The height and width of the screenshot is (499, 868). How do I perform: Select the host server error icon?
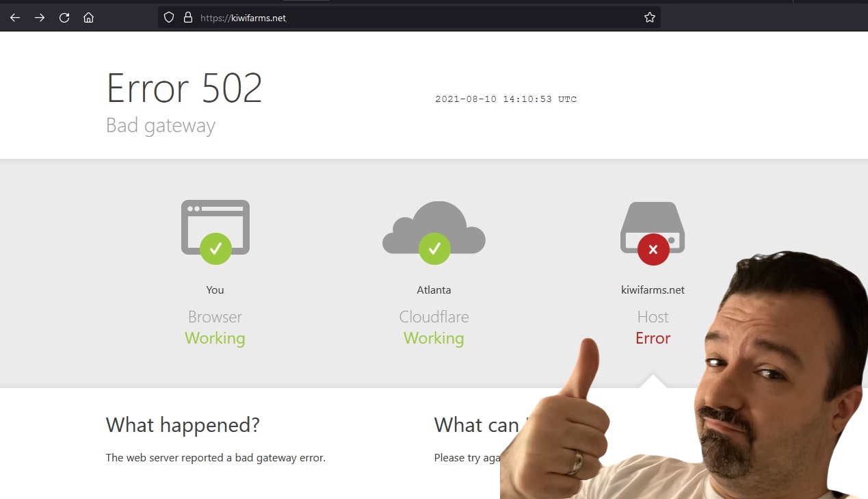click(x=653, y=233)
